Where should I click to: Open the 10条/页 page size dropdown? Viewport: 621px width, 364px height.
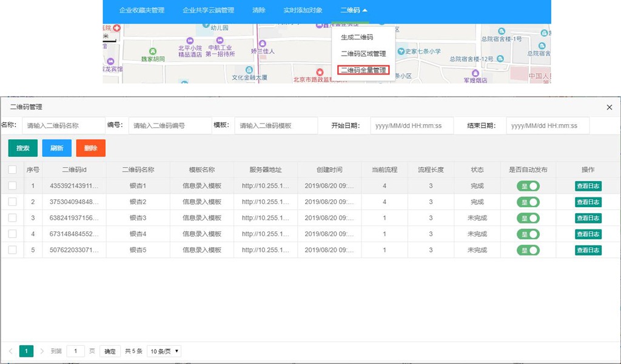pos(164,351)
